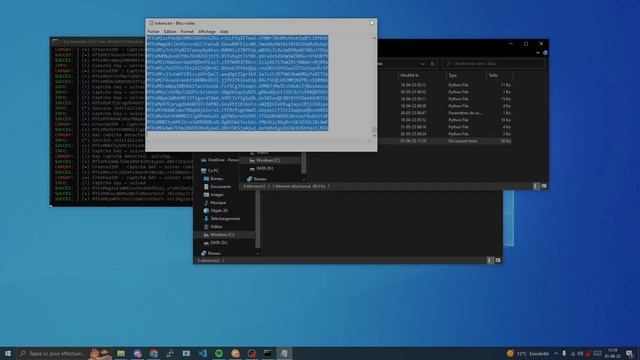
Task: Open Spotify from the taskbar
Action: [219, 353]
